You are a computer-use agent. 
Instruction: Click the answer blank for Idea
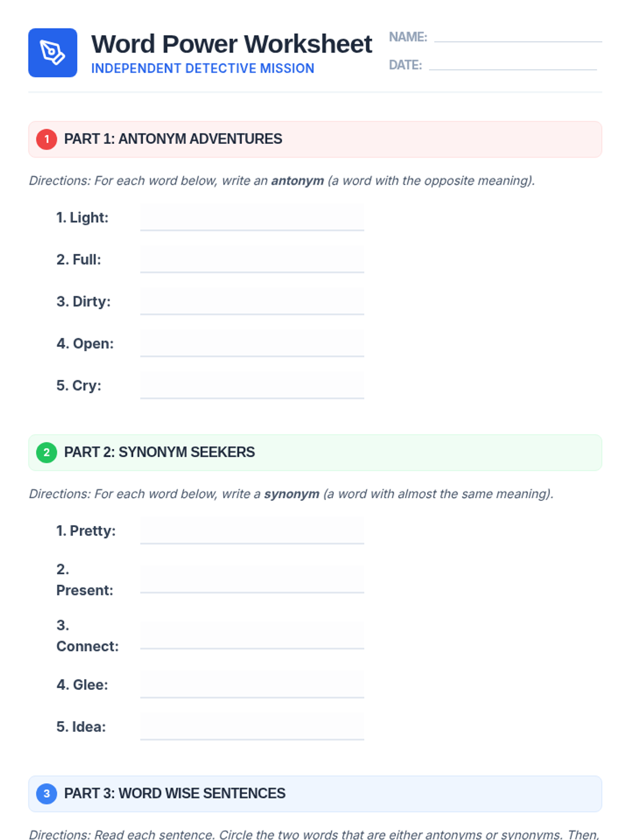tap(252, 726)
